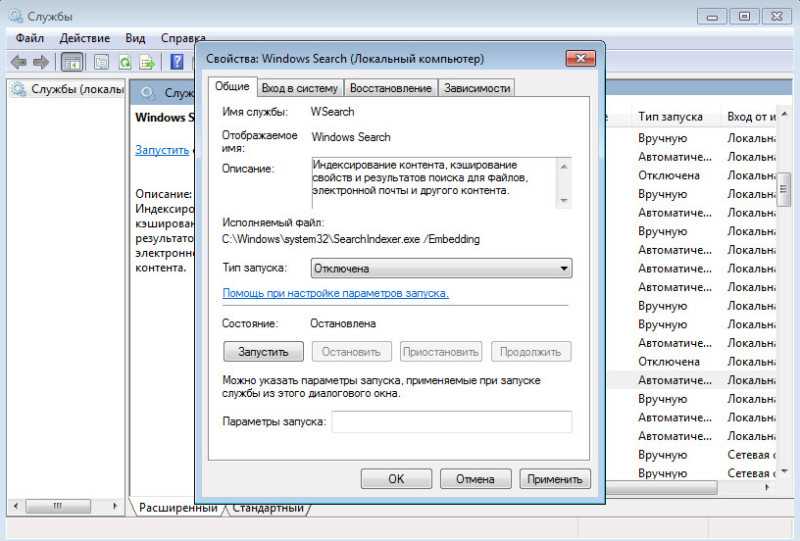Click the Индексирование контента description text
Viewport: 800px width, 541px height.
pos(420,178)
